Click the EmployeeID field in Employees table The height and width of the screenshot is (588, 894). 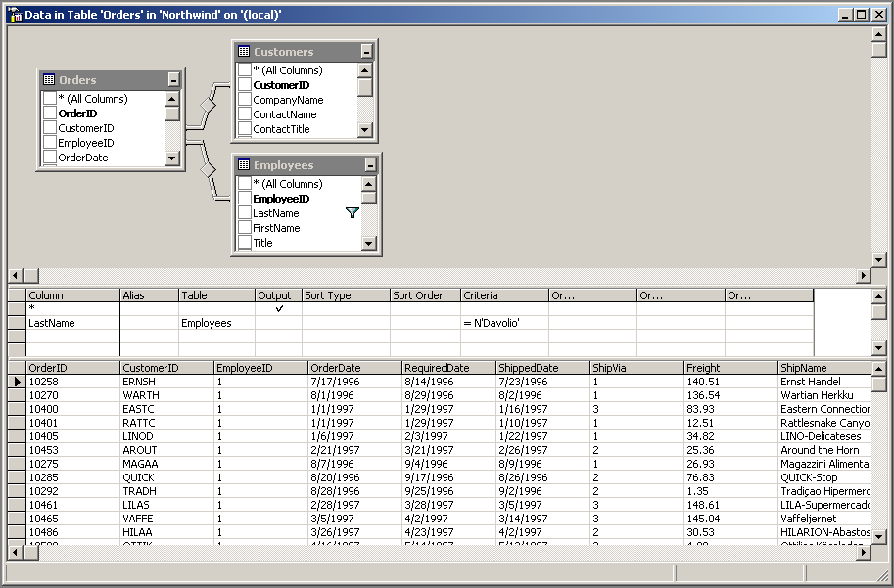tap(281, 199)
